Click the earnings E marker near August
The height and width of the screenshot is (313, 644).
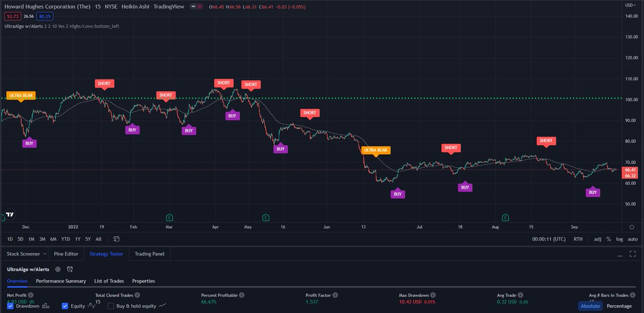tap(505, 217)
